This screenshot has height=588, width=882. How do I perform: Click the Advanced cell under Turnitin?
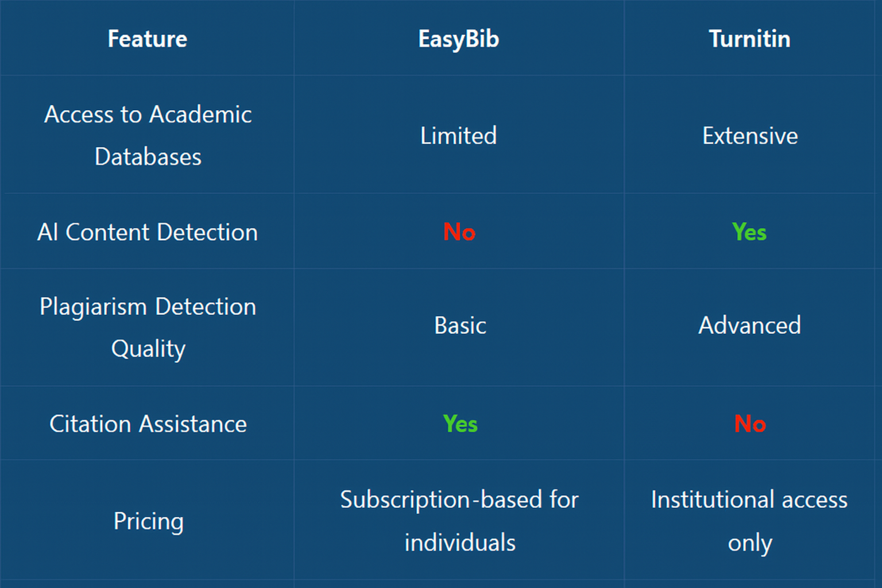tap(749, 326)
